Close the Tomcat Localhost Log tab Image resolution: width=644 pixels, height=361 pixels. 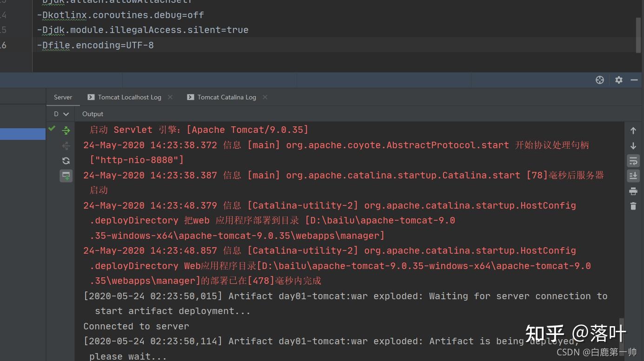tap(170, 97)
